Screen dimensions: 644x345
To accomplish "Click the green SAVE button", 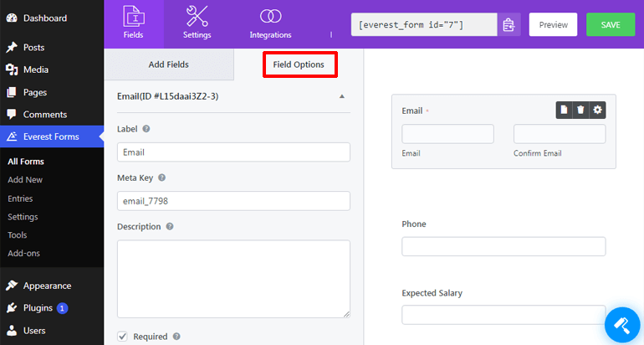I will tap(611, 24).
